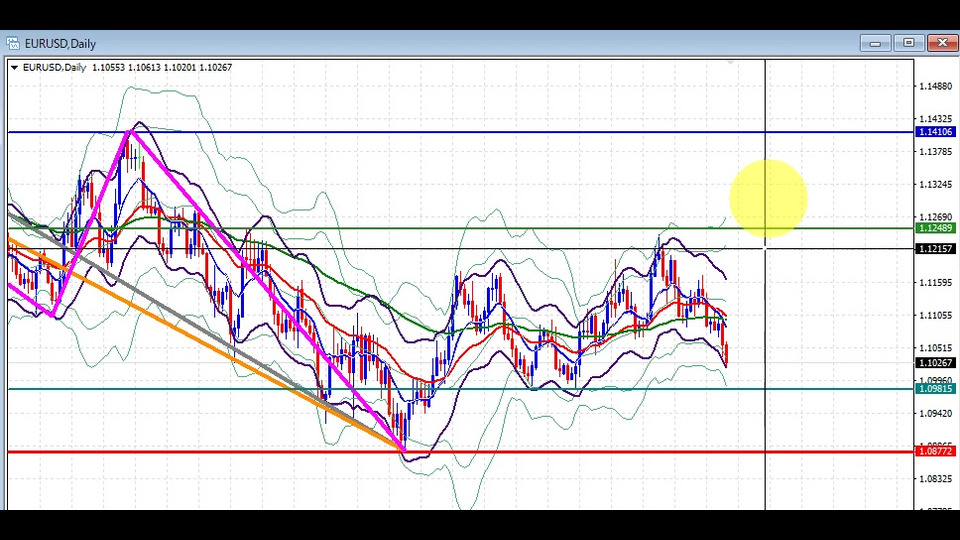Minimize the EURUSD,Daily chart window

click(x=875, y=43)
